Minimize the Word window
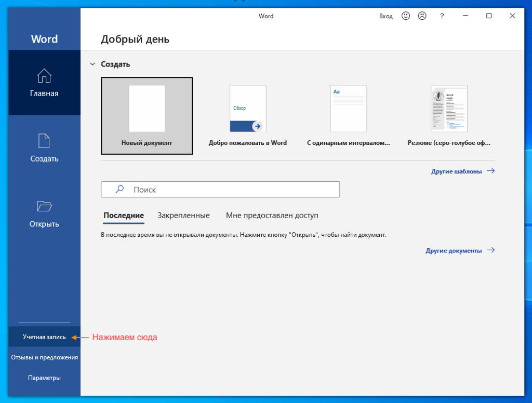 tap(465, 16)
